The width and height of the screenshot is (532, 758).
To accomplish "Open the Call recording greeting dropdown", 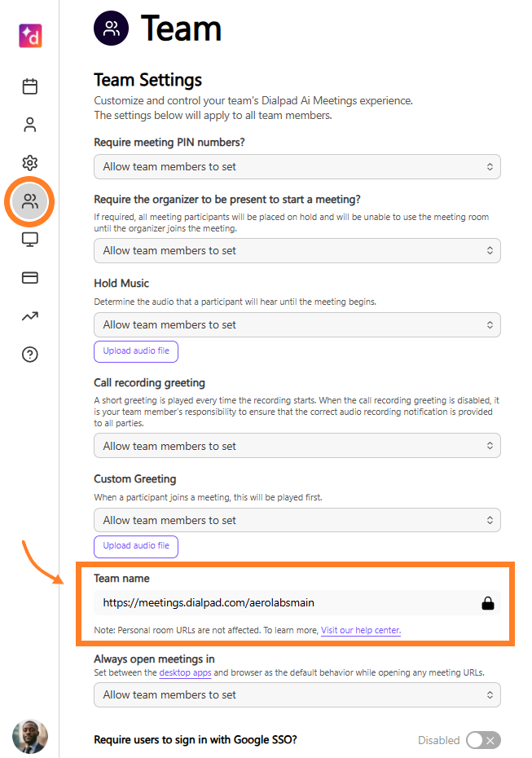I will (x=297, y=446).
